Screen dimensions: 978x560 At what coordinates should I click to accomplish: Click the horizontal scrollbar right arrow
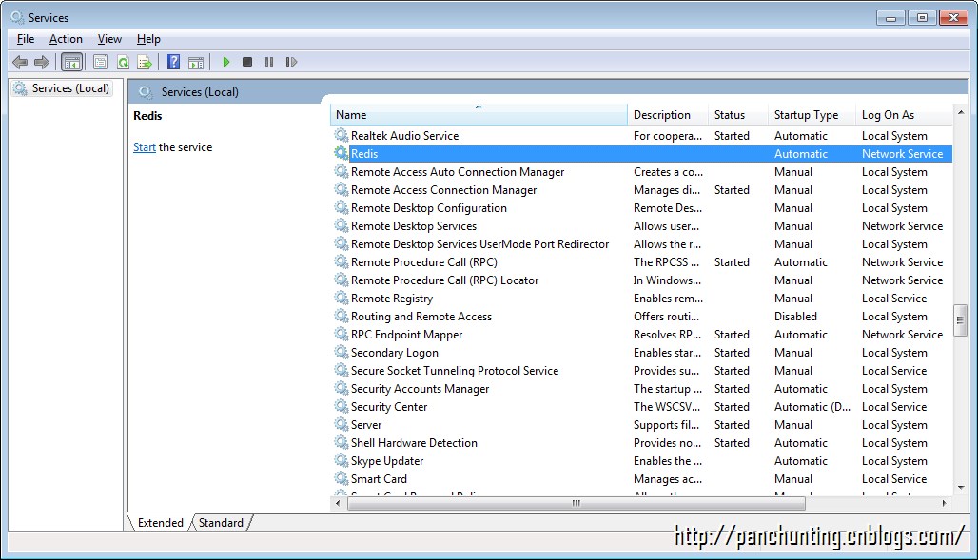(x=944, y=503)
